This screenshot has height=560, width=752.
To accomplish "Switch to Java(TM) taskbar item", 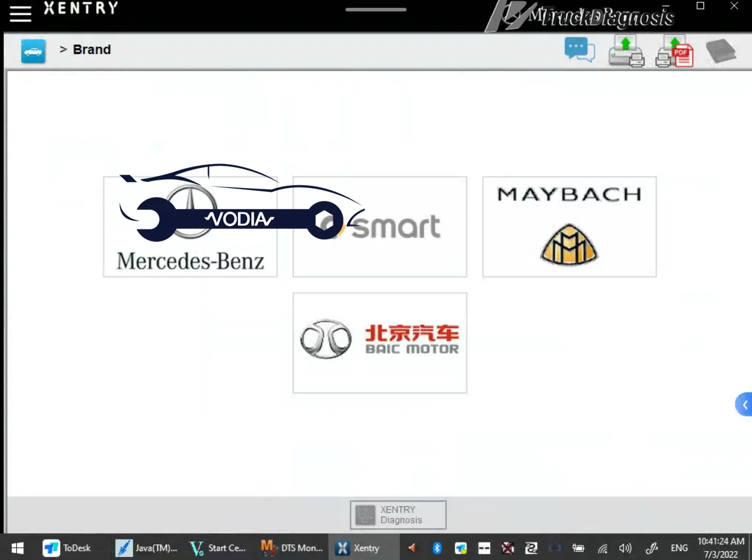I will [x=147, y=548].
